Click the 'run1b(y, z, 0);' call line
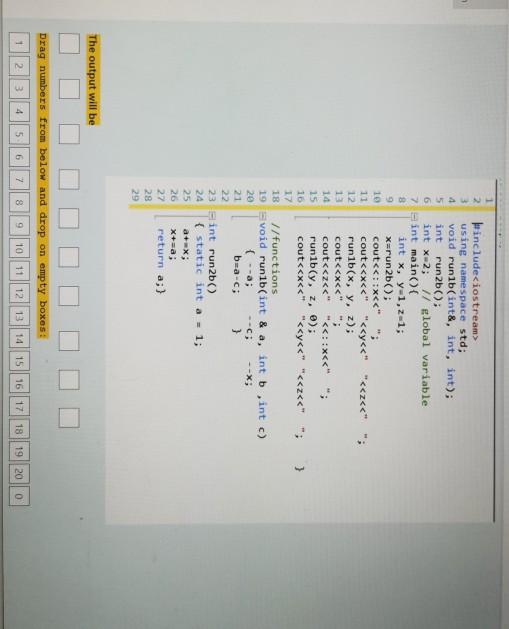509x629 pixels. pyautogui.click(x=312, y=285)
